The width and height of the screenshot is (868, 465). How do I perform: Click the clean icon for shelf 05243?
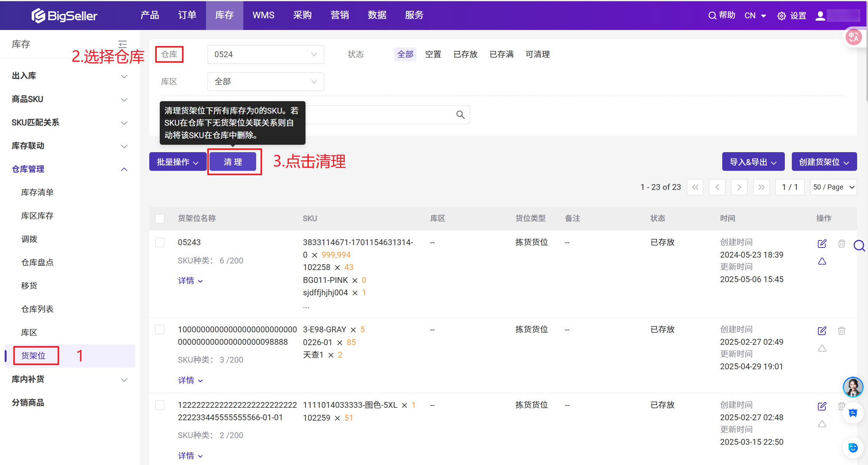point(822,261)
